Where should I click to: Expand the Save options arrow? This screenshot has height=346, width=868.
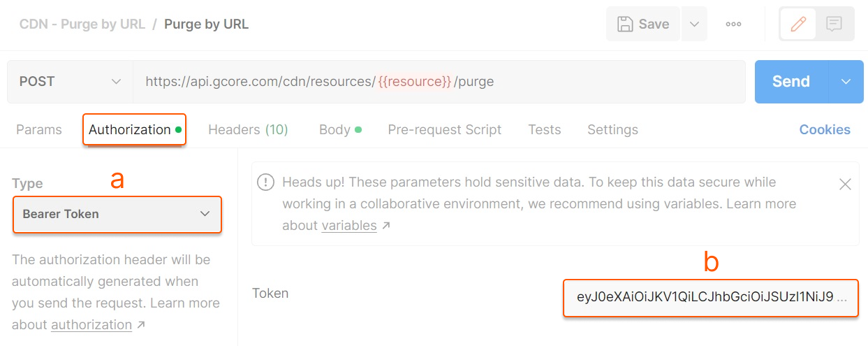(x=694, y=24)
